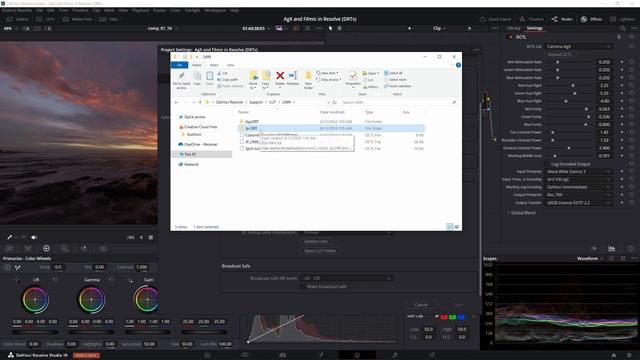This screenshot has height=360, width=640.
Task: Open Gallery in Resolve top toolbar
Action: [17, 19]
